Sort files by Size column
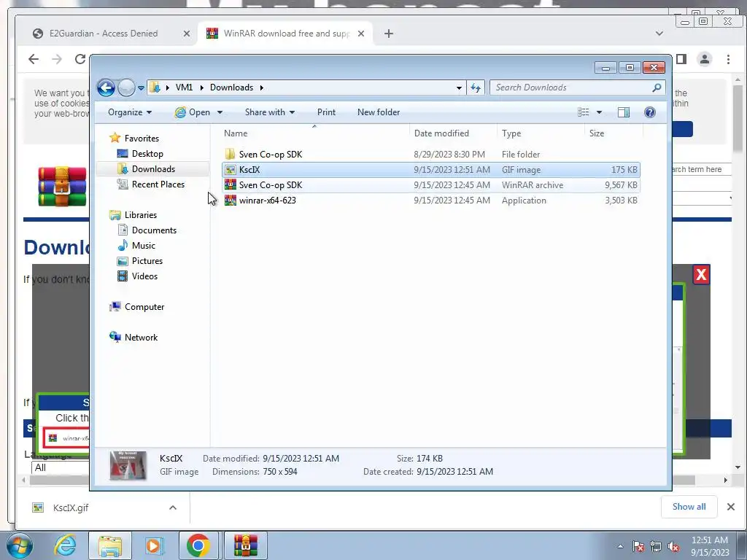747x560 pixels. click(614, 133)
